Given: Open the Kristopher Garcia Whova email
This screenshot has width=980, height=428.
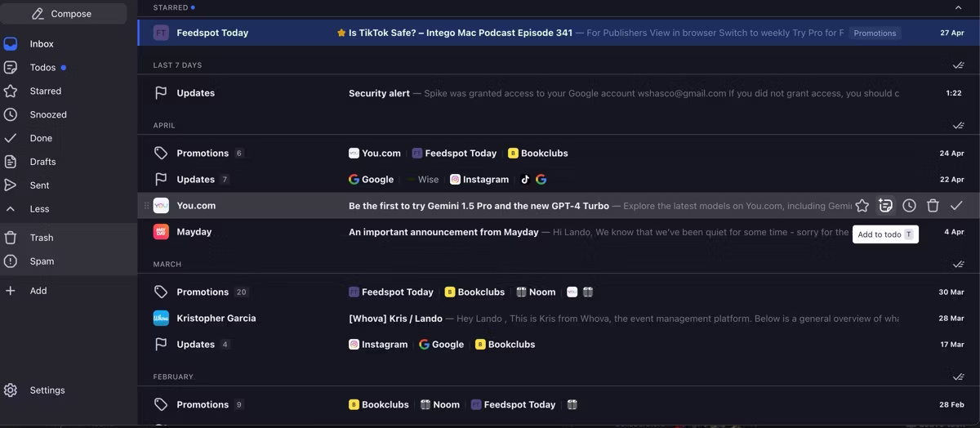Looking at the screenshot, I should (559, 319).
